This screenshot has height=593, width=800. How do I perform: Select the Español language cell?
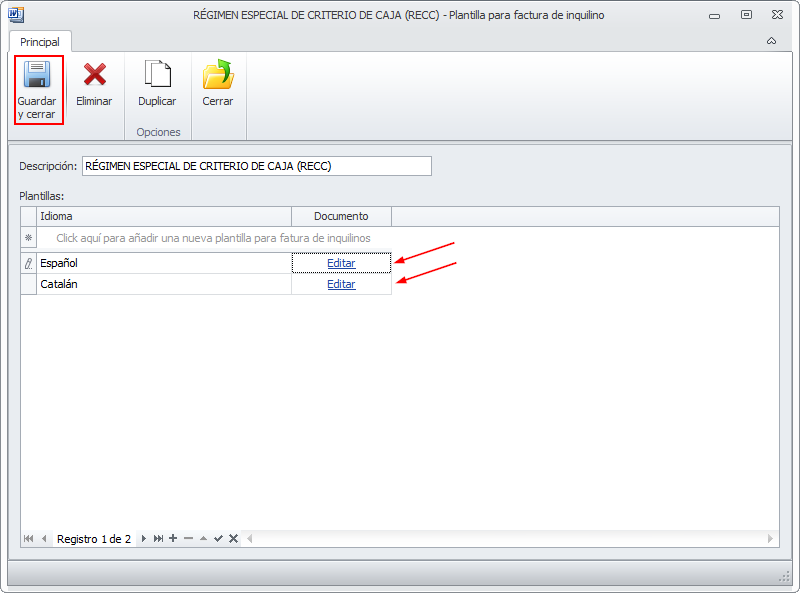tap(164, 263)
